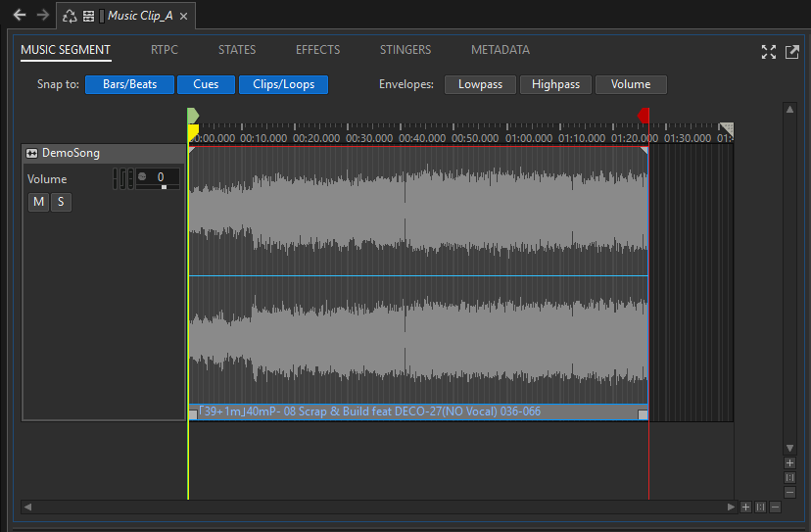Click the horizontal scrollbar left arrow
The width and height of the screenshot is (811, 532).
(x=28, y=508)
